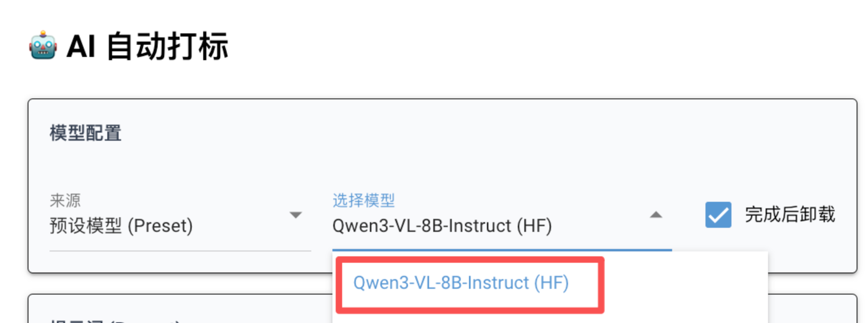Select Qwen3-VL-8B-Instruct (HF) from the dropdown list
This screenshot has height=323, width=868.
click(460, 283)
